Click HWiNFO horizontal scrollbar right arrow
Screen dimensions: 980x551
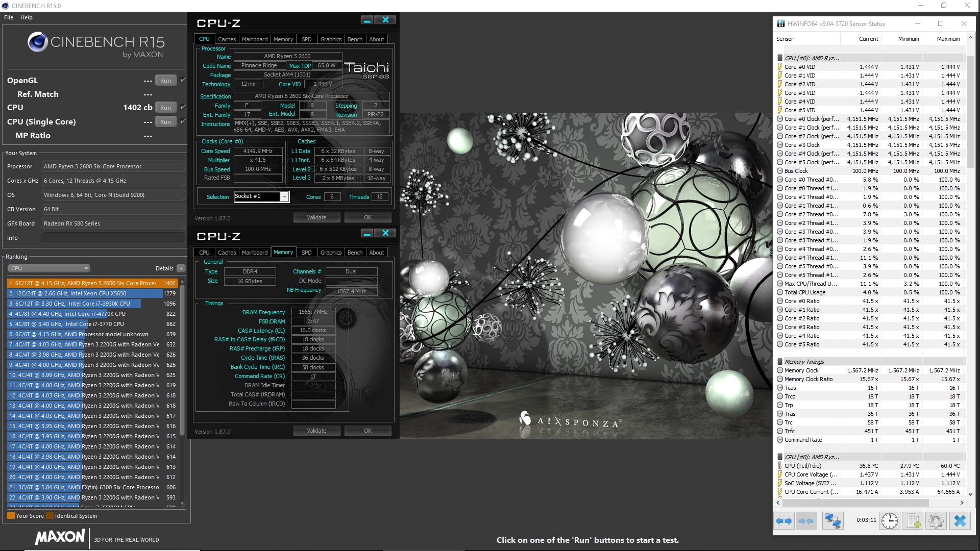point(962,503)
